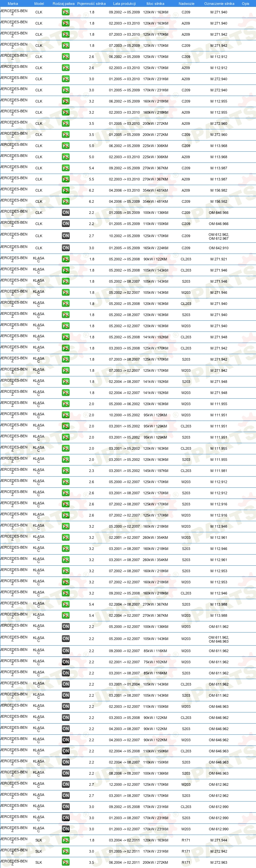Image resolution: width=256 pixels, height=868 pixels.
Task: Click the Lata produkcji column header
Action: point(124,4)
